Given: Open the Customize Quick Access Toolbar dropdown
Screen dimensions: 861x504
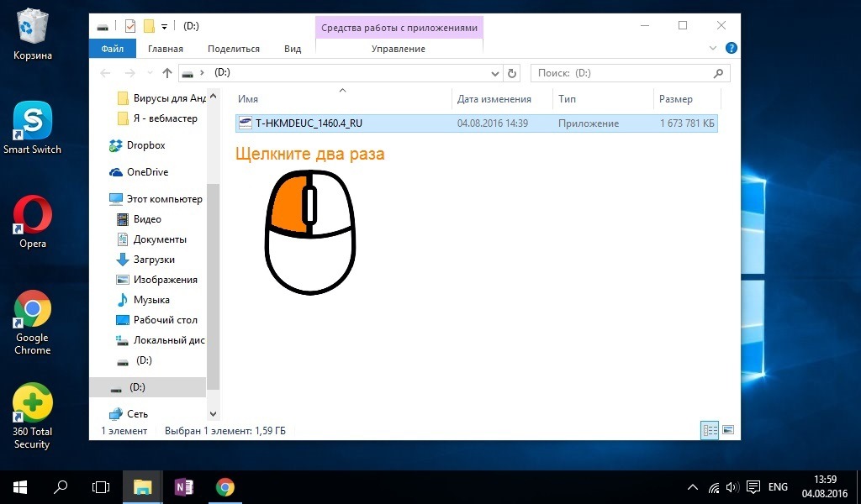Looking at the screenshot, I should pos(164,26).
